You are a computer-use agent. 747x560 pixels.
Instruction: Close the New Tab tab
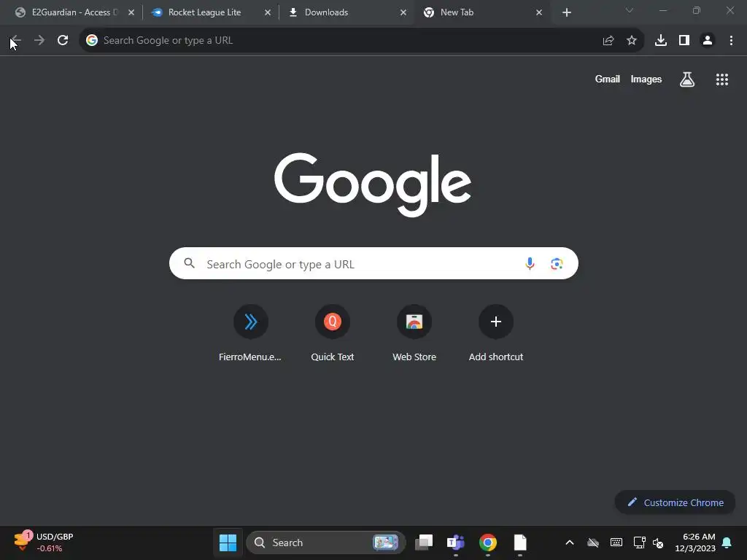[539, 12]
